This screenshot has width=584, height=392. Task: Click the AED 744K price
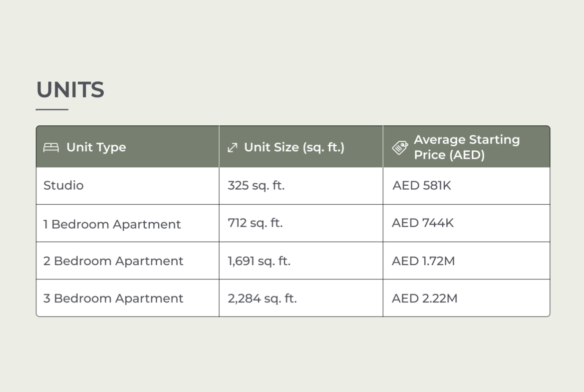click(x=423, y=223)
